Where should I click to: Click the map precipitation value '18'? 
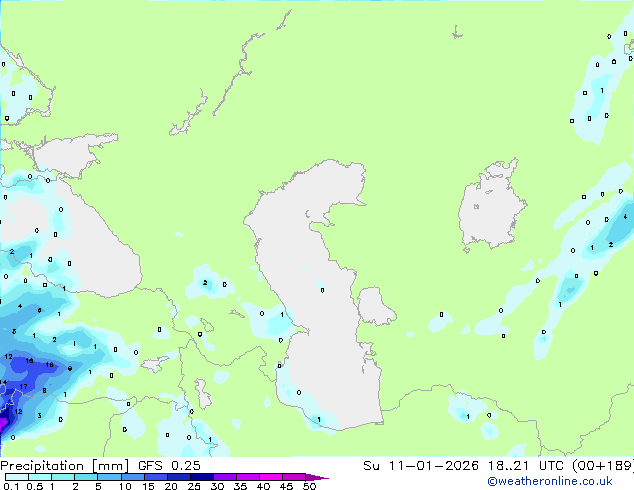point(49,365)
